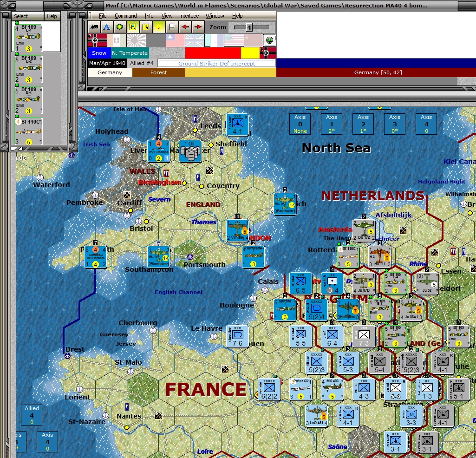
Task: Select the Italian flag in flag row
Action: 117,40
